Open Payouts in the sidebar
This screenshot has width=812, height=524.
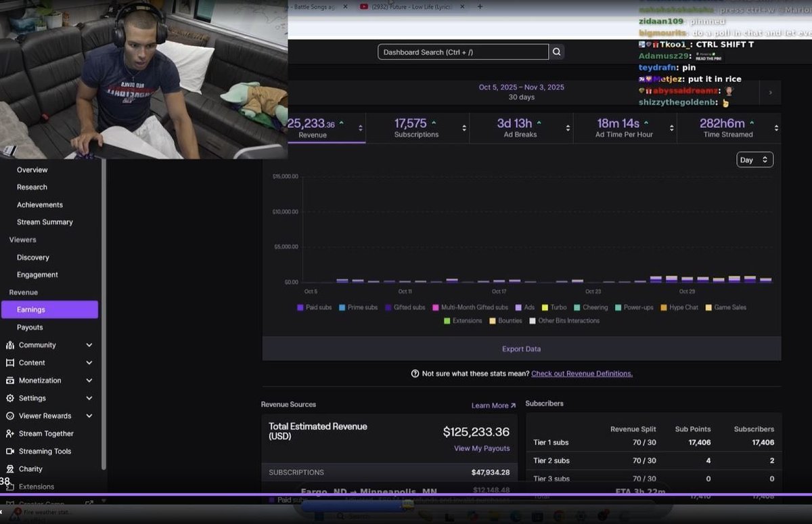(x=30, y=328)
